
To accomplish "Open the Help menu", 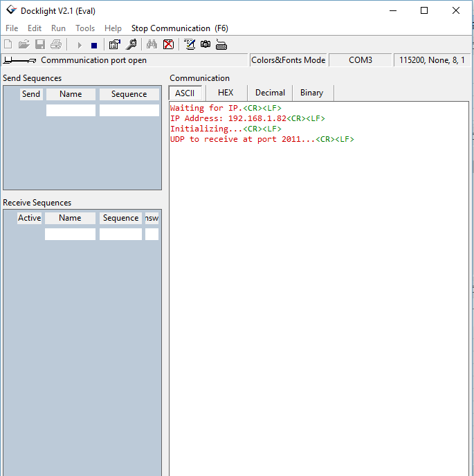I will [113, 28].
